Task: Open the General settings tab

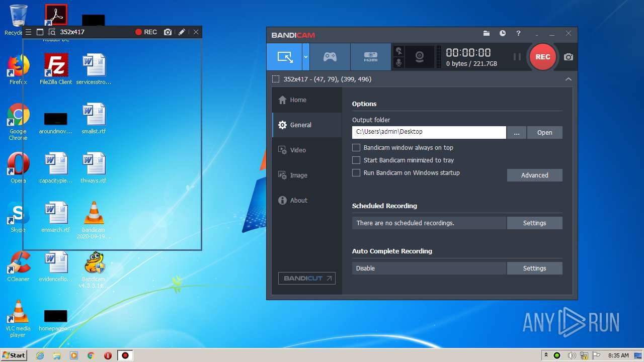Action: pyautogui.click(x=307, y=125)
